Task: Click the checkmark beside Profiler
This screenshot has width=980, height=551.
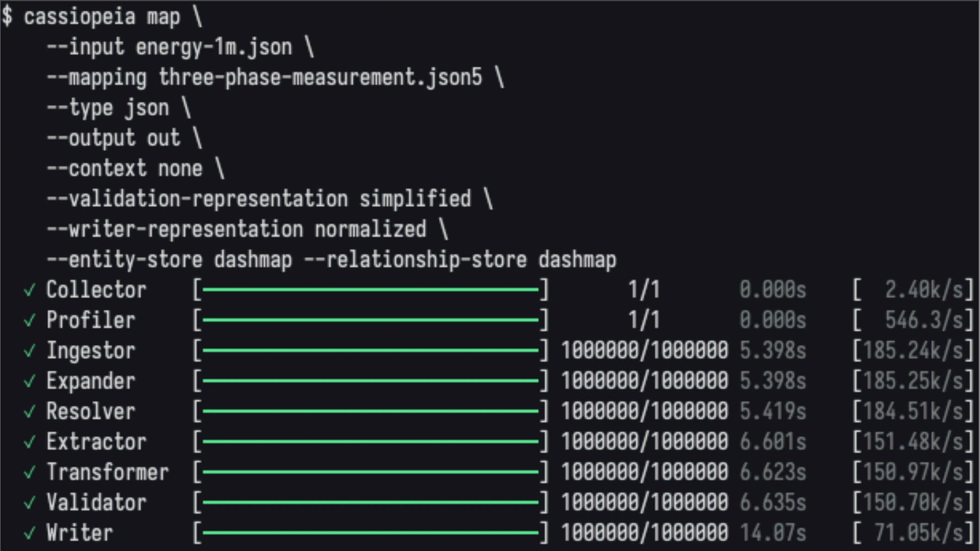Action: [30, 320]
